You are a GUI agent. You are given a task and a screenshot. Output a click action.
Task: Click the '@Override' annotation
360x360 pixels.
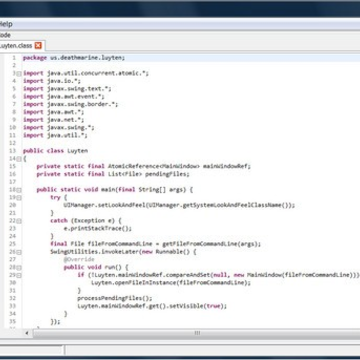(x=79, y=259)
